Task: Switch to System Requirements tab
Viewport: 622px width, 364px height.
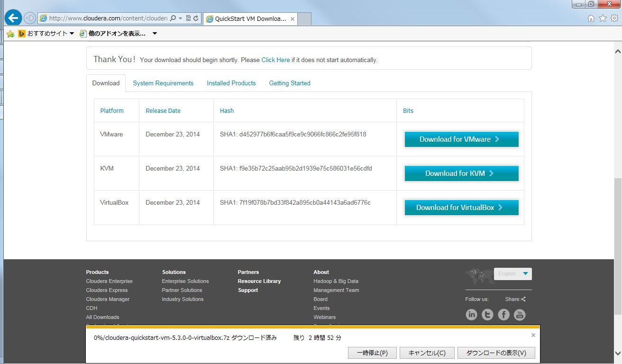Action: pos(163,83)
